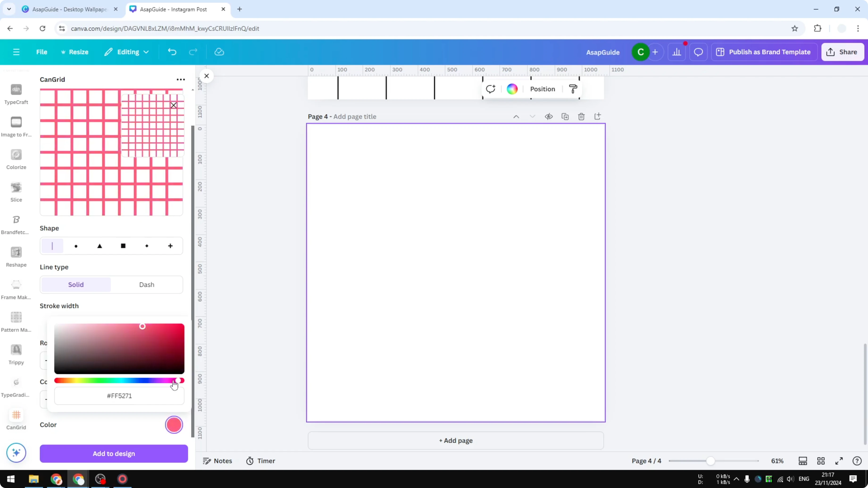Delete Page 4 with the trash icon
Viewport: 868px width, 488px height.
click(x=582, y=116)
